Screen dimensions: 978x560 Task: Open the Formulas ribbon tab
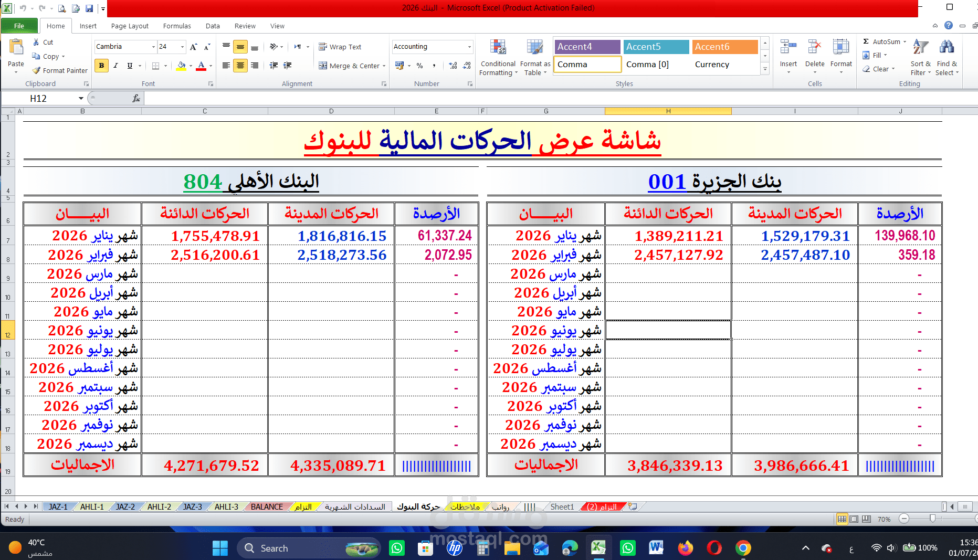[x=177, y=26]
